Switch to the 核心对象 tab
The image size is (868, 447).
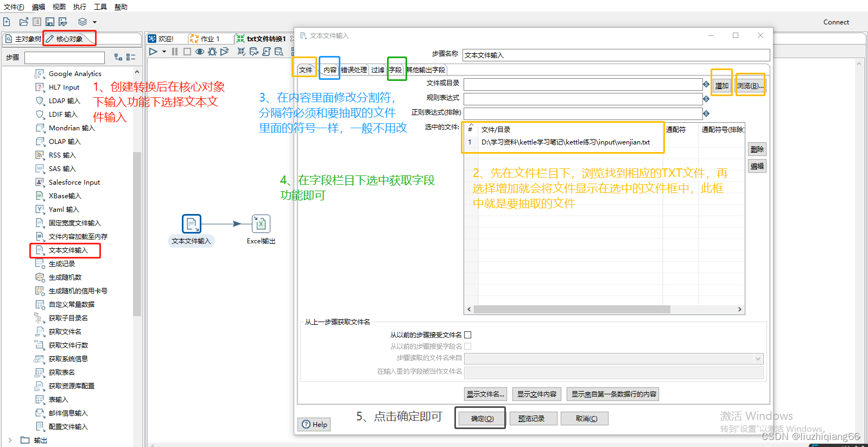pyautogui.click(x=69, y=39)
